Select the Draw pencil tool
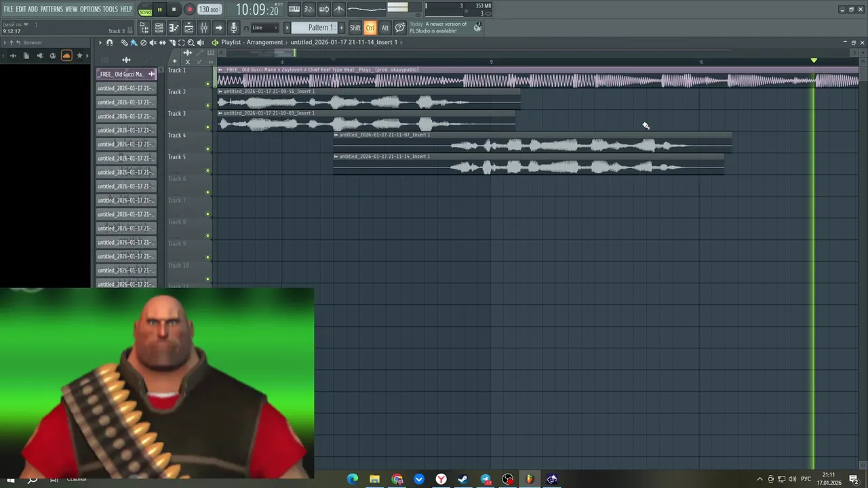 click(x=124, y=43)
